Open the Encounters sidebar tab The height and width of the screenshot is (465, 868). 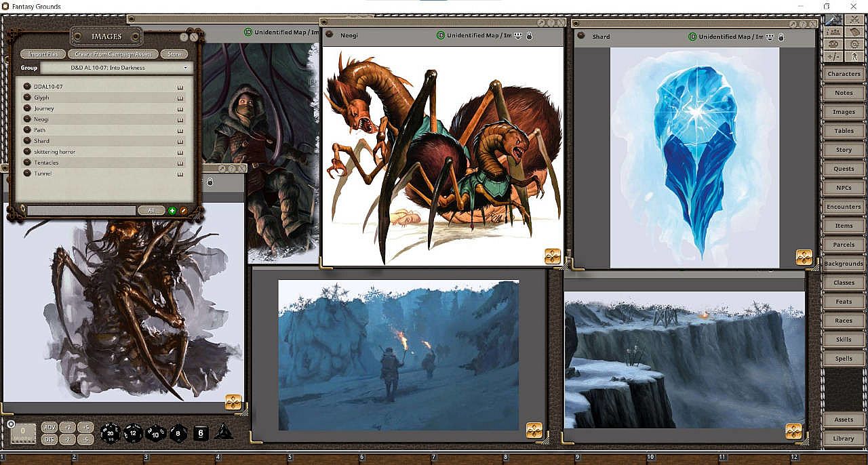pos(844,207)
